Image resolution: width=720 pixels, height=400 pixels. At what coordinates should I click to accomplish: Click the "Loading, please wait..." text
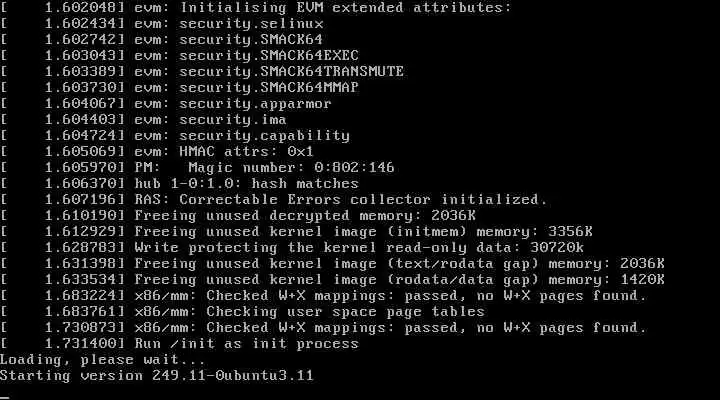[102, 359]
